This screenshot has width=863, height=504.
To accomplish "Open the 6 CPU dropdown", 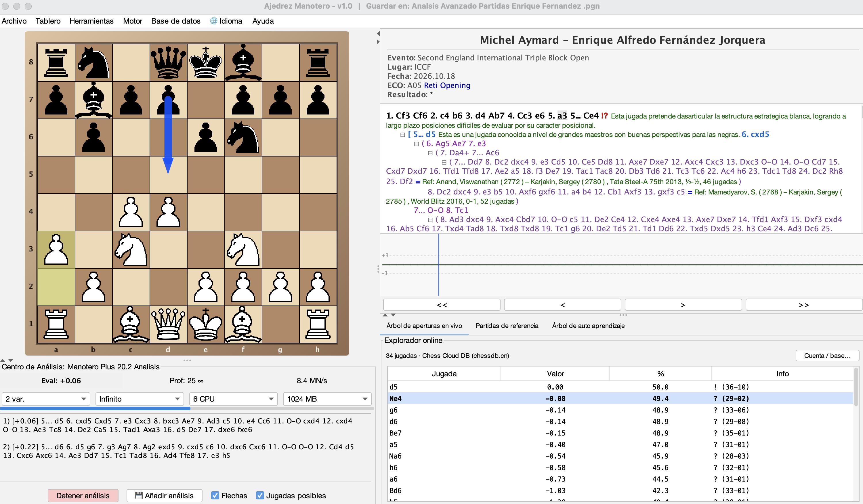I will [234, 399].
